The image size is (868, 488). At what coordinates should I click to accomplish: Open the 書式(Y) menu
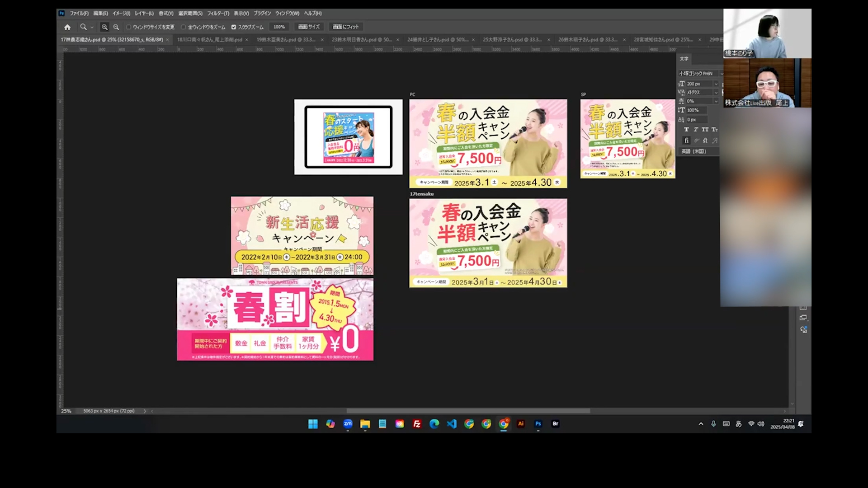pyautogui.click(x=166, y=14)
